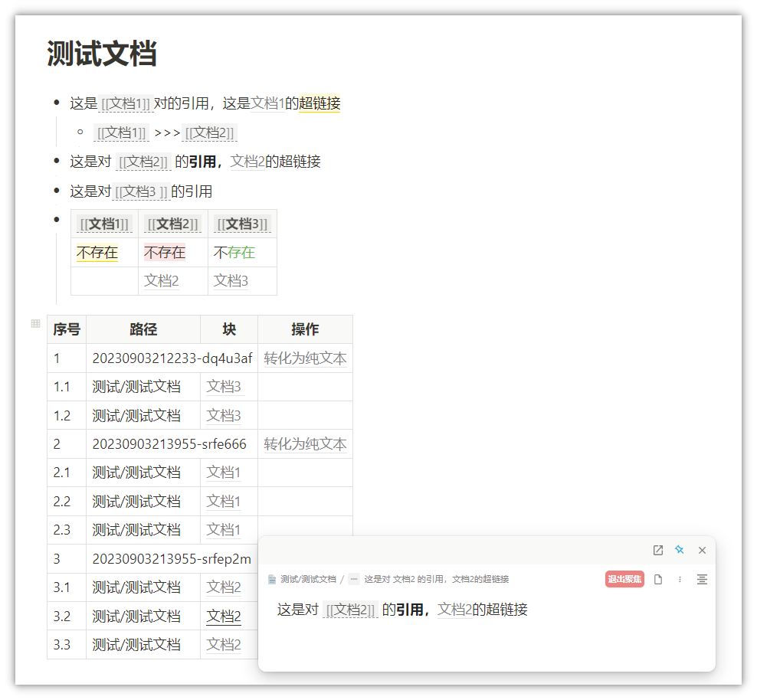Click the bullet before 这是对 [[文档3 ]] 的引用
This screenshot has height=700, width=757.
point(57,191)
